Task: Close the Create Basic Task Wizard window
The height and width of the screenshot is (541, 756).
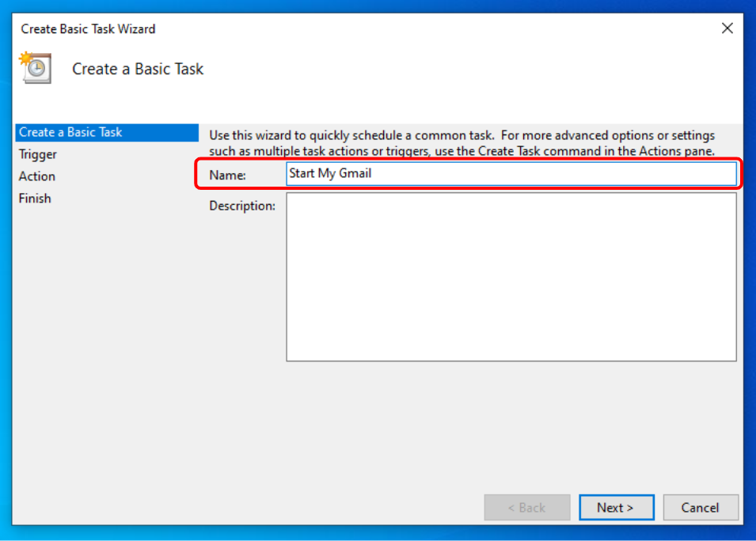Action: pyautogui.click(x=727, y=28)
